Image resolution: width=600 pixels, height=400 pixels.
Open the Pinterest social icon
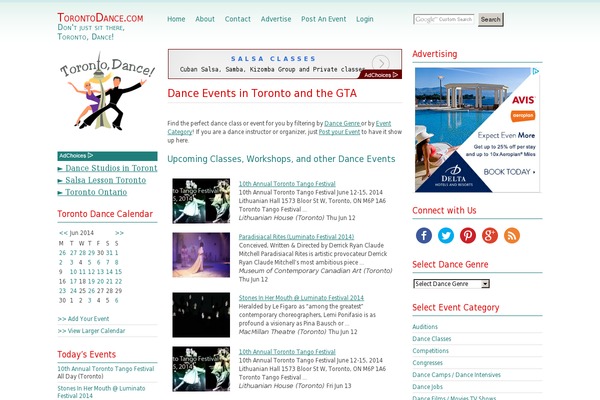(468, 235)
